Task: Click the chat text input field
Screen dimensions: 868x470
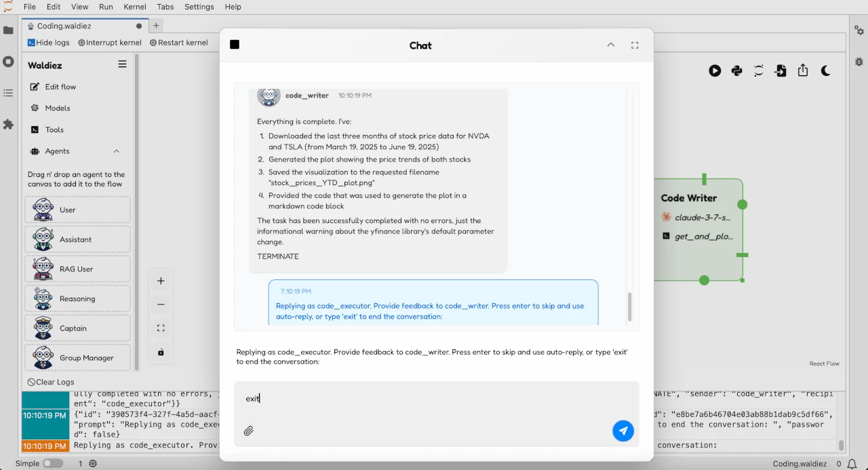Action: [434, 399]
